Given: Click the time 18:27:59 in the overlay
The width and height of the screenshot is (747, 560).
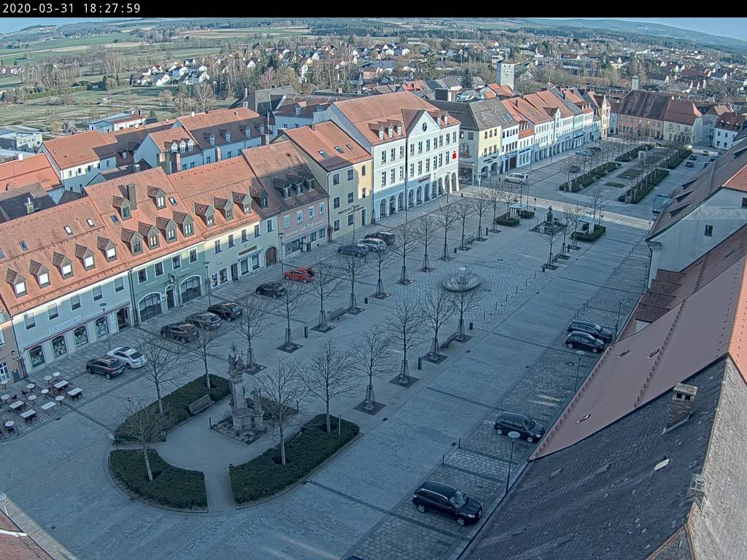Looking at the screenshot, I should tap(113, 9).
